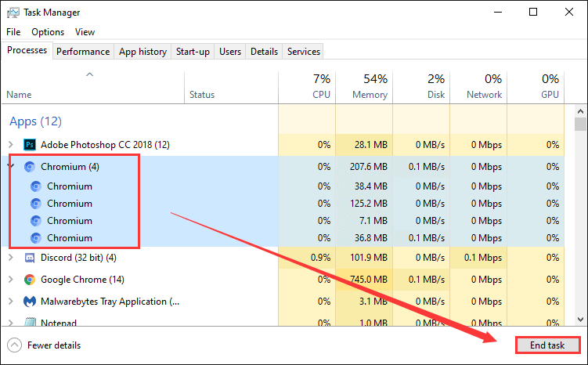
Task: Click the End task button
Action: pyautogui.click(x=547, y=345)
